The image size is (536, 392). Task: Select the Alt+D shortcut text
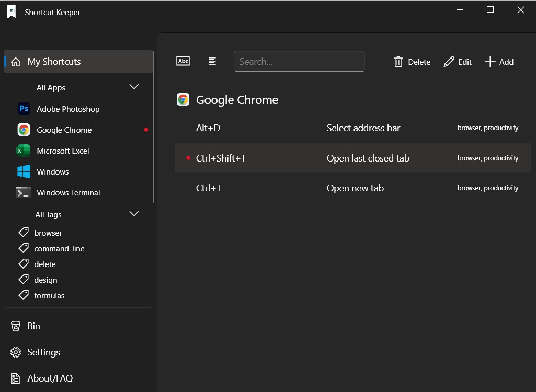click(208, 128)
